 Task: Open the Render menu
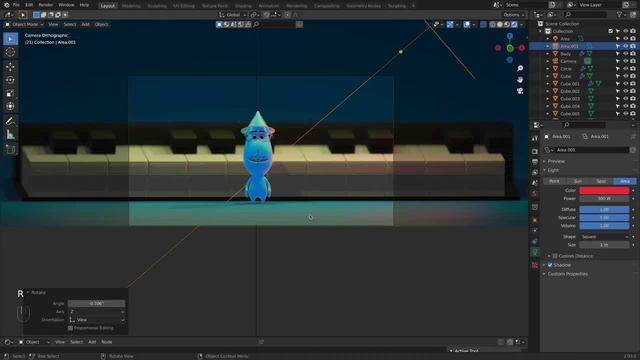point(45,5)
